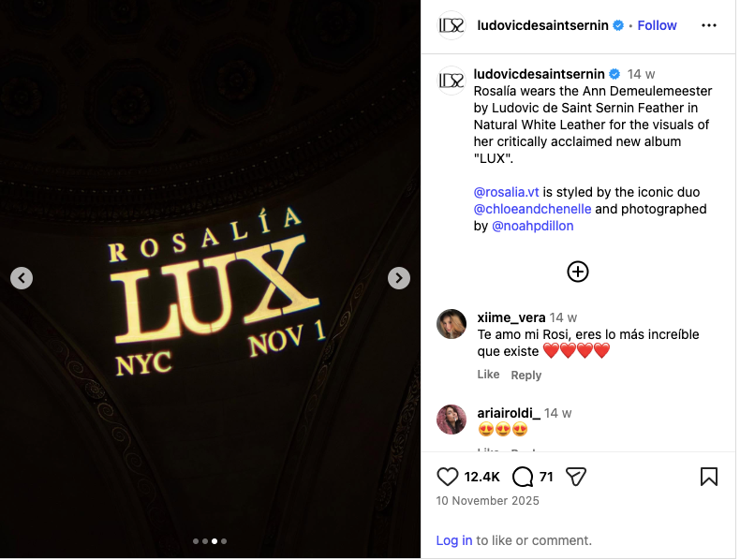
Task: Open ariairoldi_ username link
Action: (x=509, y=413)
